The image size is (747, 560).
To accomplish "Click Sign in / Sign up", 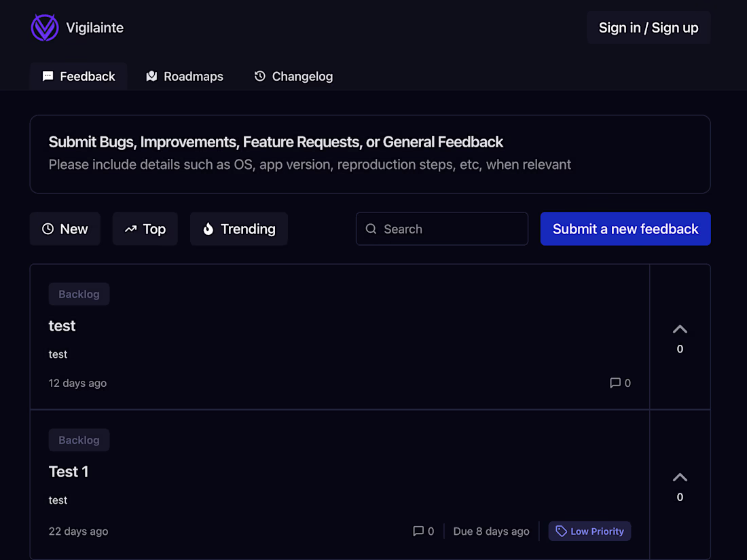I will coord(648,27).
